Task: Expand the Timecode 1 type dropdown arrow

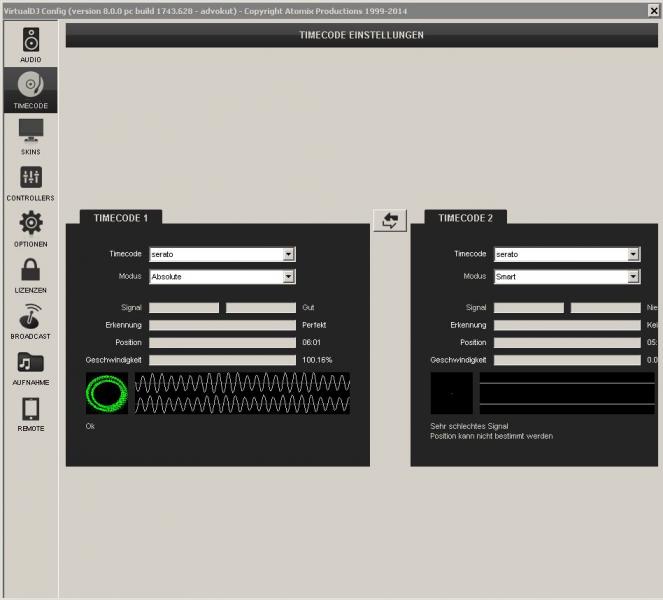Action: click(288, 254)
